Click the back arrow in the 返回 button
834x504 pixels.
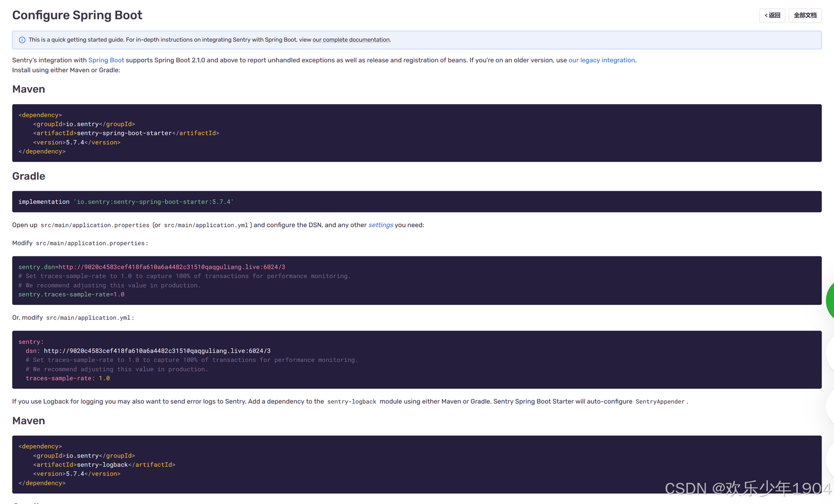pos(766,16)
